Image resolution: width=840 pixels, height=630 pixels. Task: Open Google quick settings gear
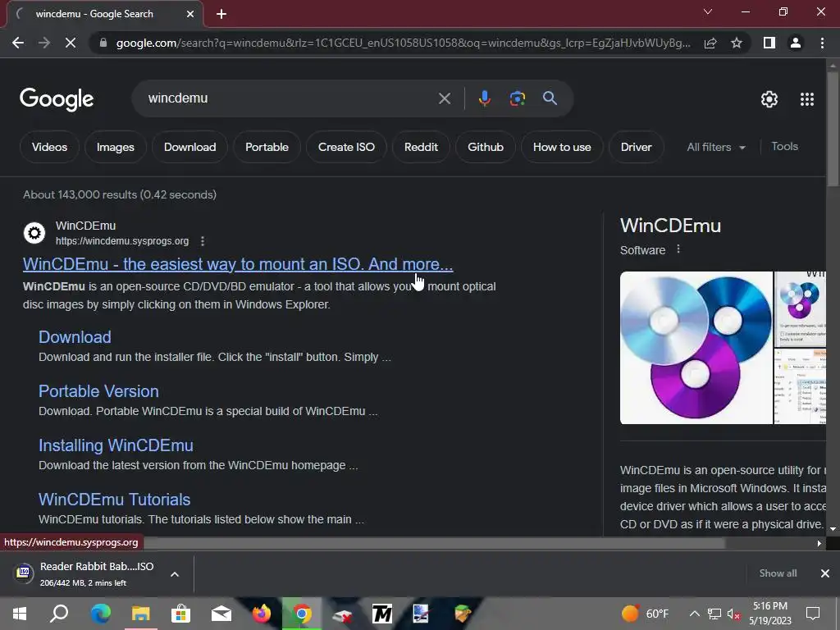[769, 99]
